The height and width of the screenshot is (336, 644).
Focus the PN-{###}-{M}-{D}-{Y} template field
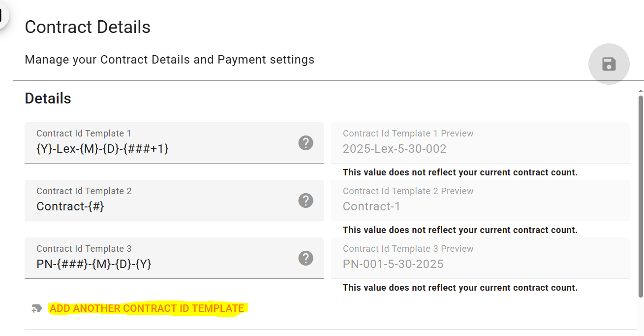pos(148,264)
